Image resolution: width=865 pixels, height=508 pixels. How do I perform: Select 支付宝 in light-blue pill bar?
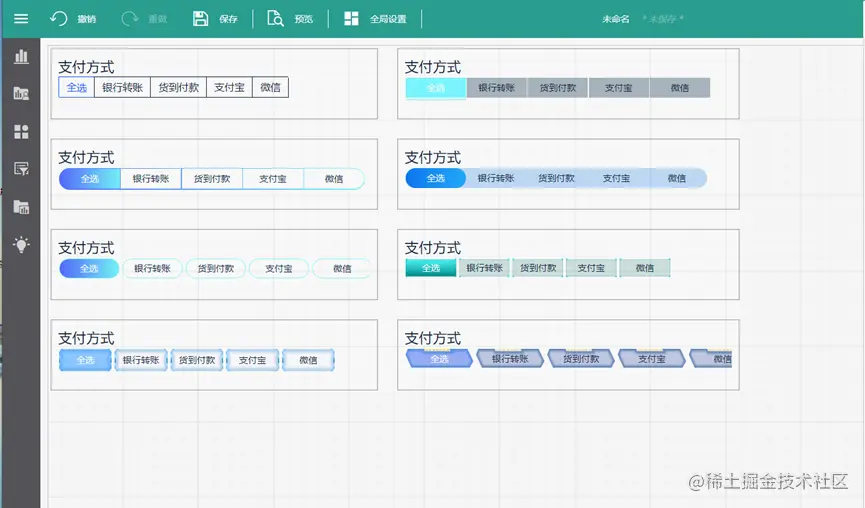coord(616,178)
